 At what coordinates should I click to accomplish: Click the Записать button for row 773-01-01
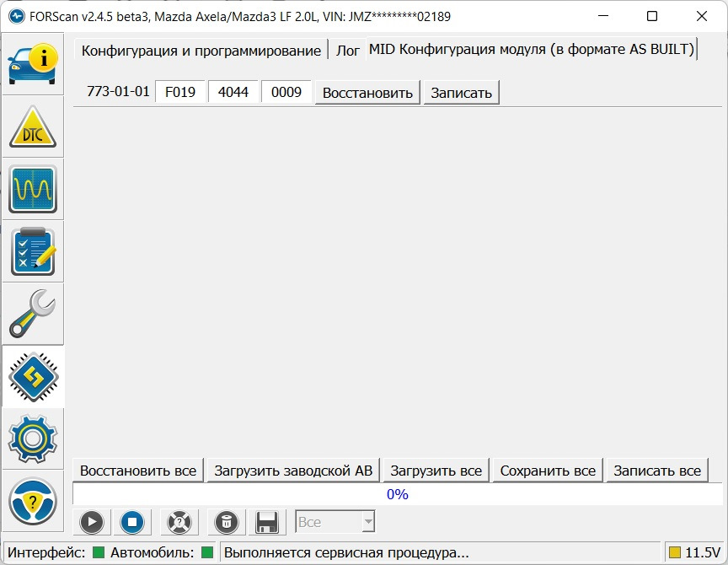coord(461,93)
